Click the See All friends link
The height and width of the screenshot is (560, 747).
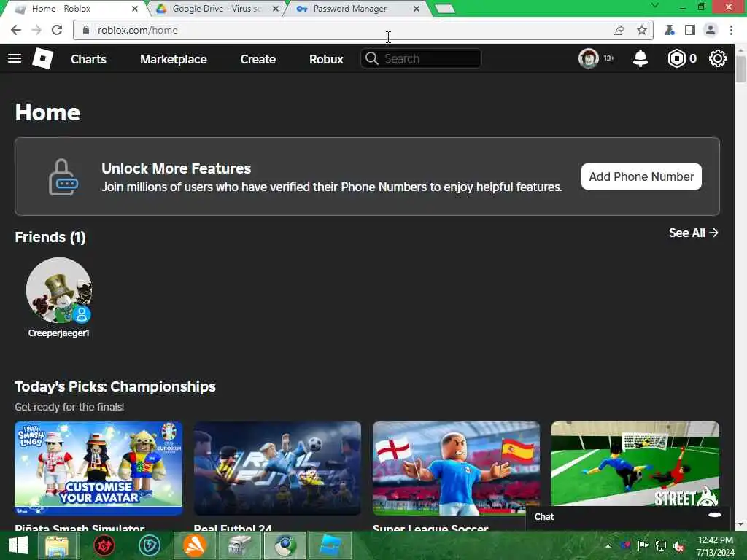coord(693,233)
